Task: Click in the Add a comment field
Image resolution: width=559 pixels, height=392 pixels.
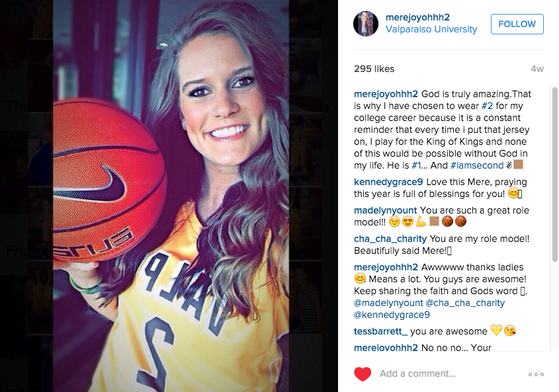Action: (x=449, y=374)
